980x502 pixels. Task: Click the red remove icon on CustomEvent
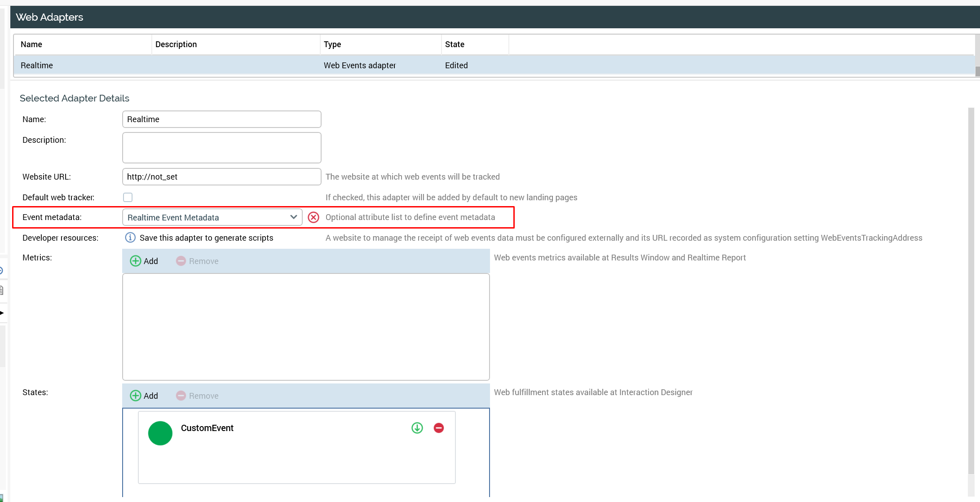[x=439, y=428]
